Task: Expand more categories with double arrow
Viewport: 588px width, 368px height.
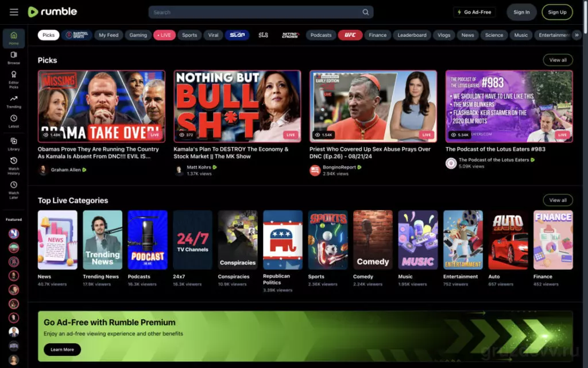Action: click(x=577, y=35)
